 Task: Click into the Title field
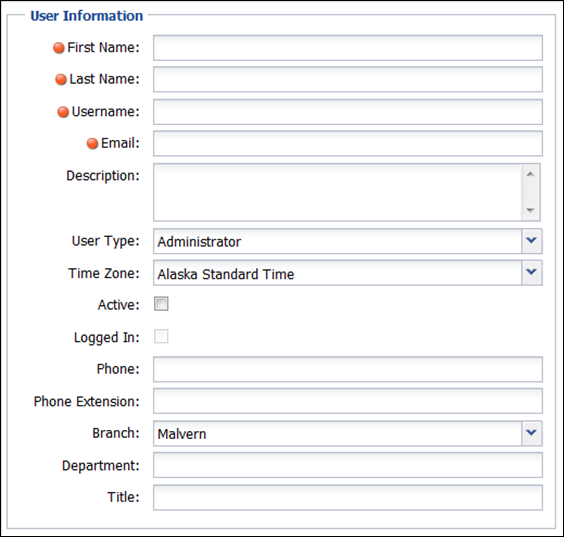(x=348, y=497)
